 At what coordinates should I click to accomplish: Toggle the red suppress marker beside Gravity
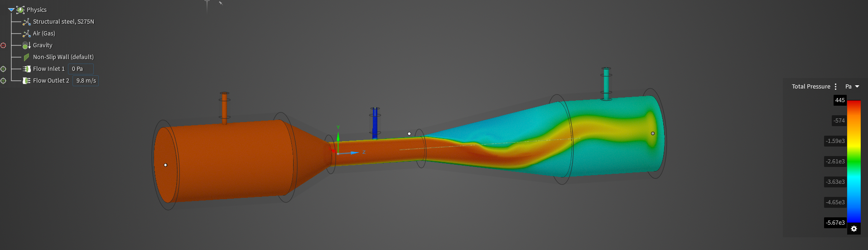point(3,45)
